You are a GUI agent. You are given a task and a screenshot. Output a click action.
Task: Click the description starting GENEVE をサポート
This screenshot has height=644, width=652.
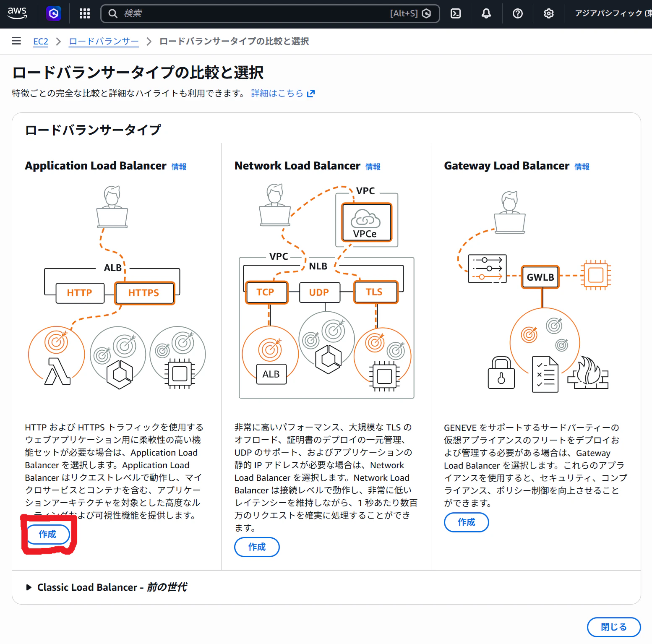click(535, 465)
